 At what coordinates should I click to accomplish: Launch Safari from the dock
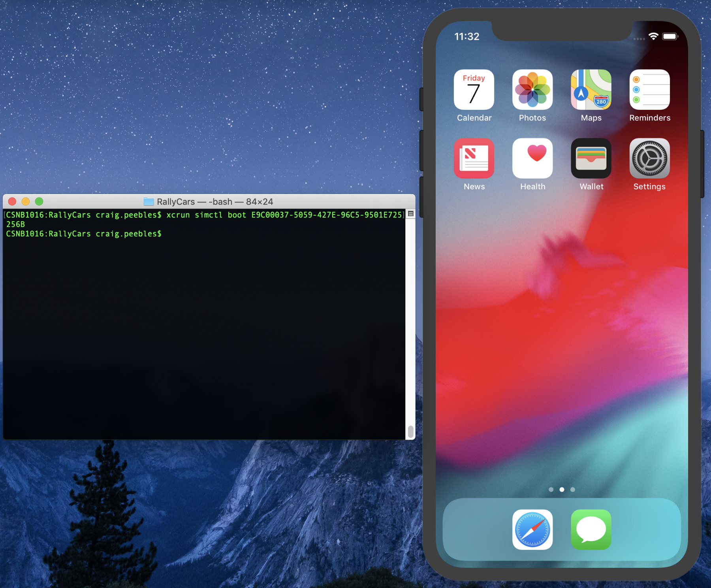pyautogui.click(x=532, y=530)
